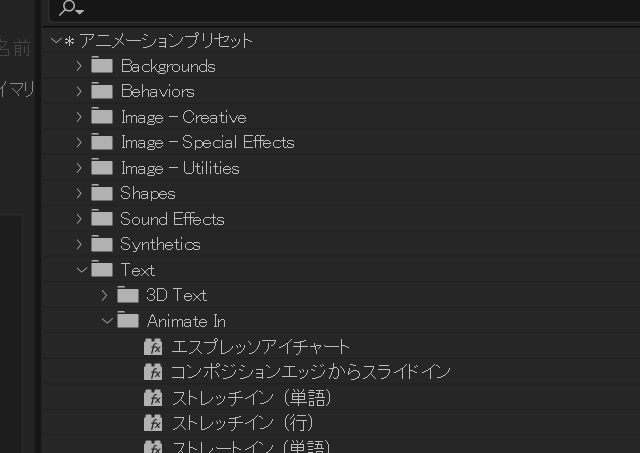Click the Shapes folder icon

(x=102, y=193)
